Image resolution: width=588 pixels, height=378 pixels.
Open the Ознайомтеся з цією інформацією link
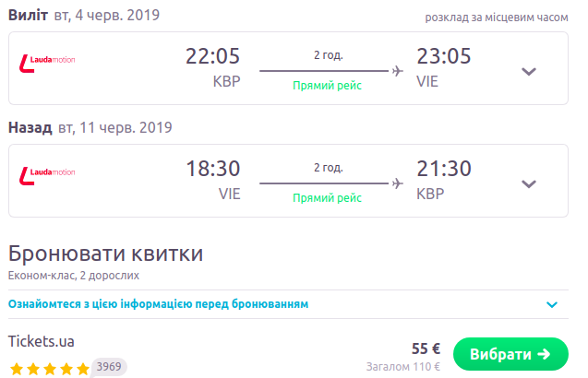(x=158, y=303)
